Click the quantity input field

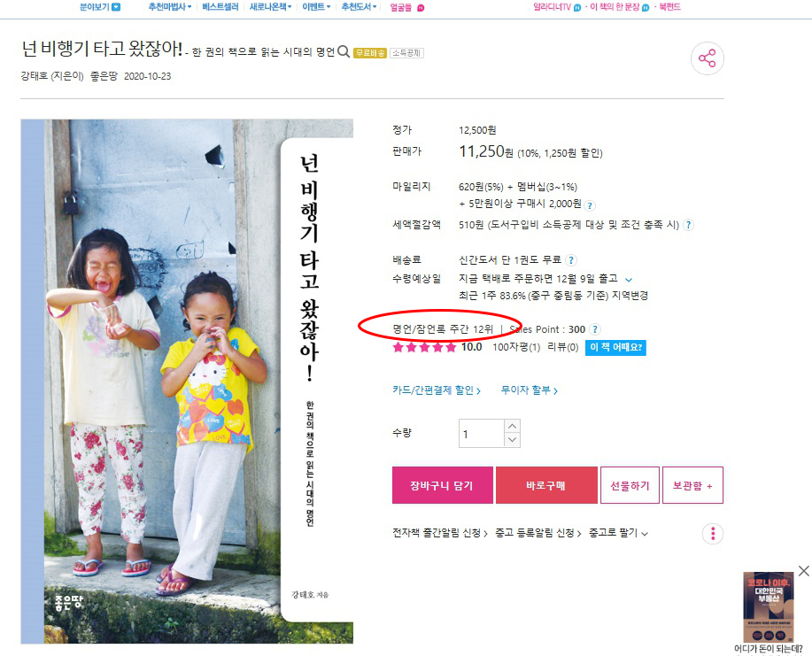point(482,434)
